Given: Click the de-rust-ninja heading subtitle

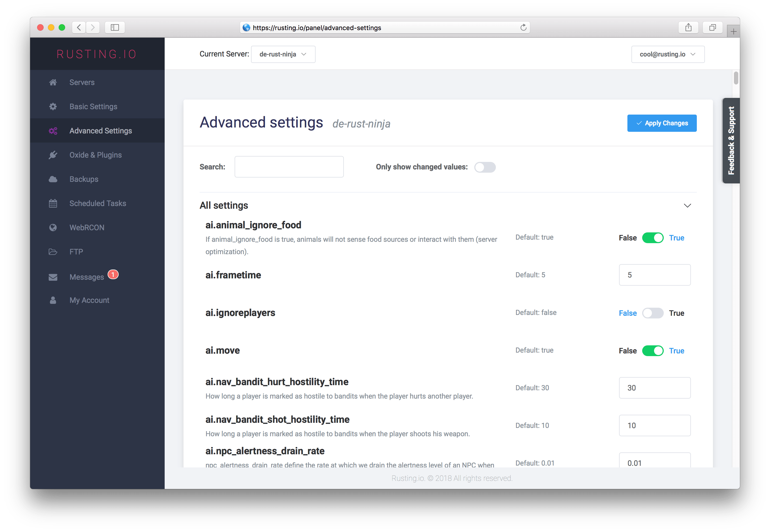Looking at the screenshot, I should tap(361, 124).
